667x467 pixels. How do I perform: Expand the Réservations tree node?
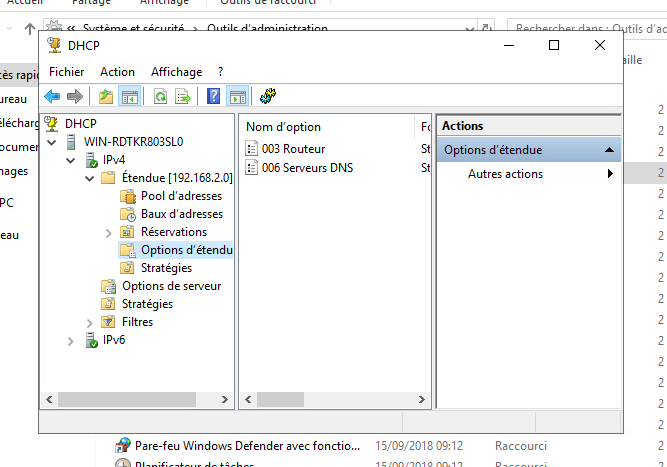point(109,232)
